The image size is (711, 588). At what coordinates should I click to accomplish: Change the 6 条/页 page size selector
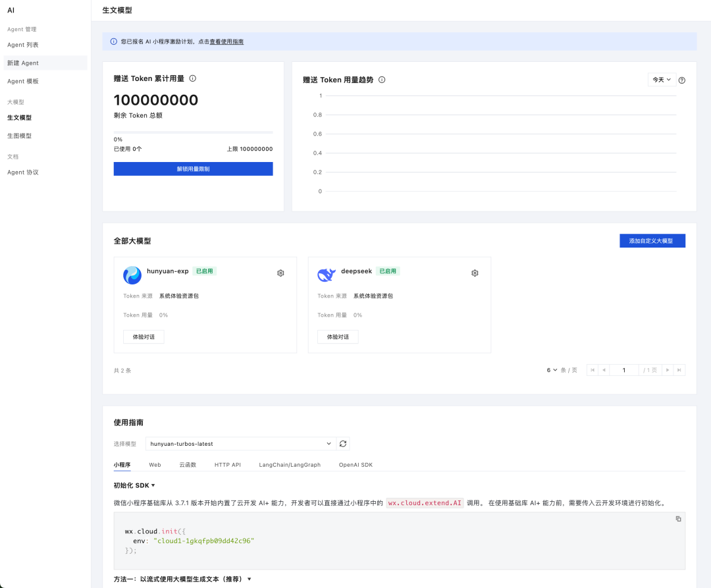(x=552, y=370)
